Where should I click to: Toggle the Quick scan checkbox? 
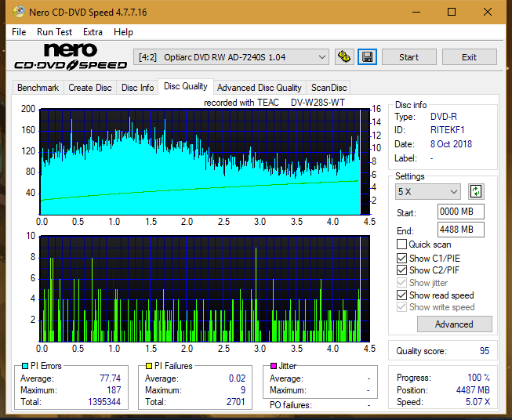coord(401,244)
